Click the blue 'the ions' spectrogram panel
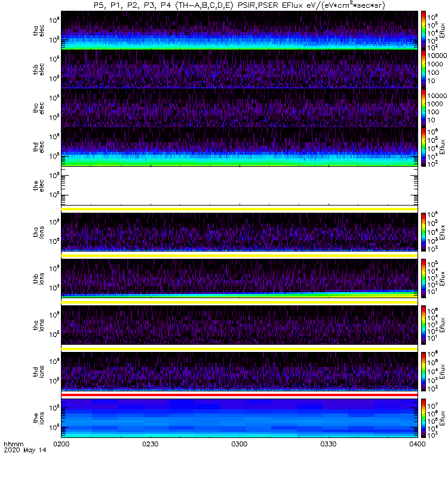 (240, 418)
